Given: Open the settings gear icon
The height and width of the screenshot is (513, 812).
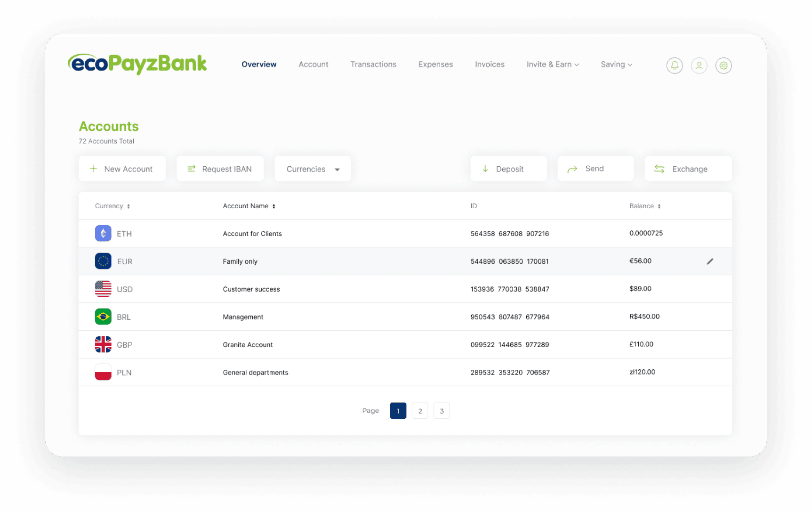Looking at the screenshot, I should click(x=723, y=65).
